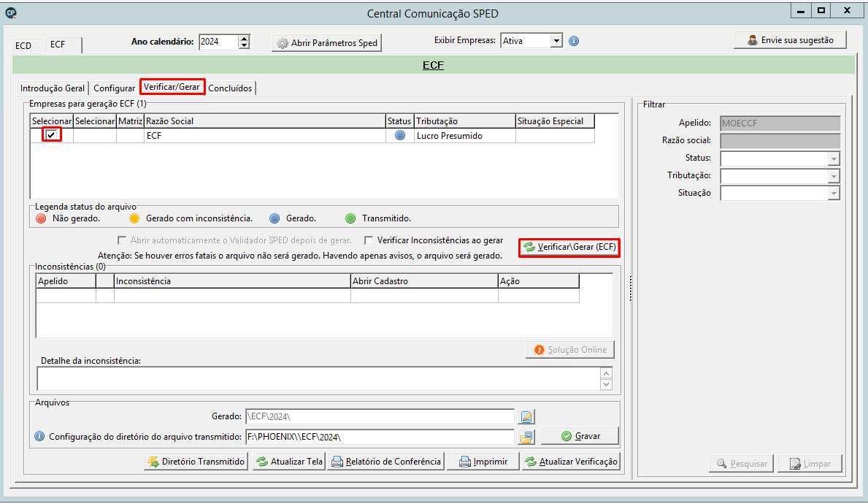Open folder browse icon for transmitted directory
The image size is (868, 504).
pyautogui.click(x=526, y=437)
